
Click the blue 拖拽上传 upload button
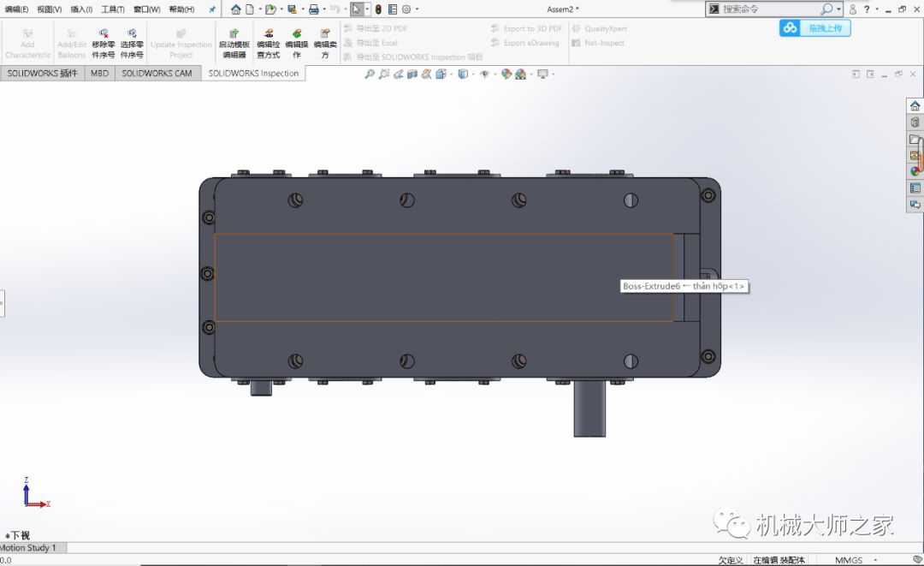click(x=814, y=28)
